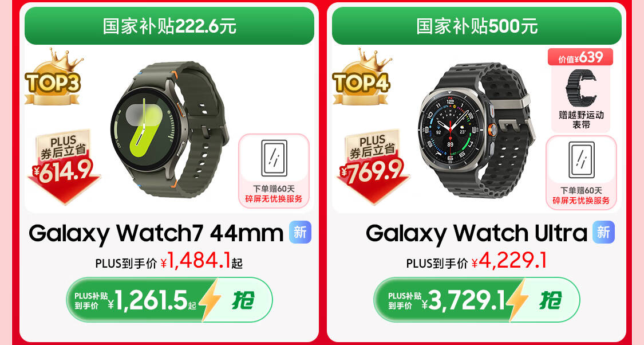
Task: Tap 抢 on the Galaxy Watch Ultra deal
Action: (551, 300)
